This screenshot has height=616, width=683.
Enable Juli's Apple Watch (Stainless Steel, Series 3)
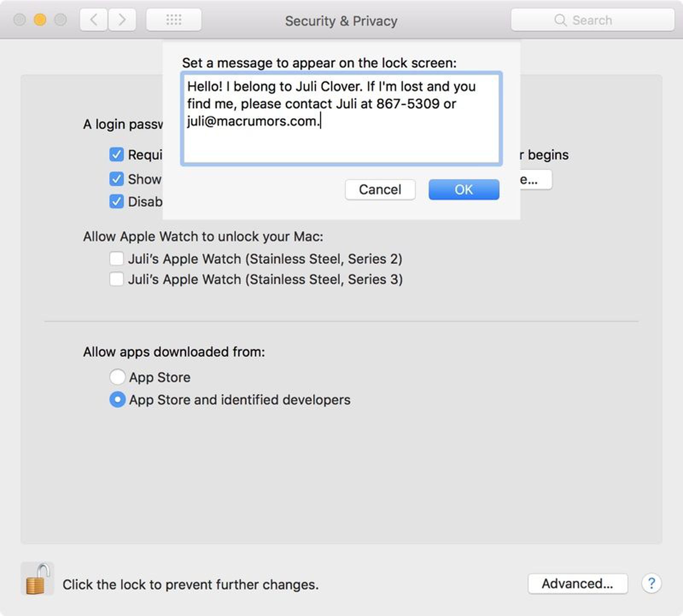(x=116, y=279)
